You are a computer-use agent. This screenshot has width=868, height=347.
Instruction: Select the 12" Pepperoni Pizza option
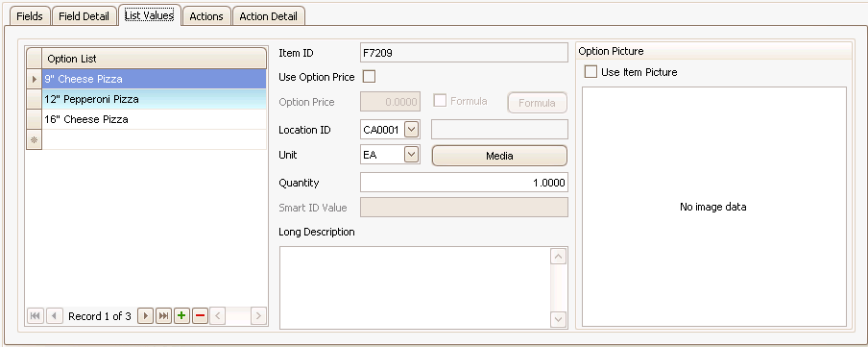coord(154,100)
